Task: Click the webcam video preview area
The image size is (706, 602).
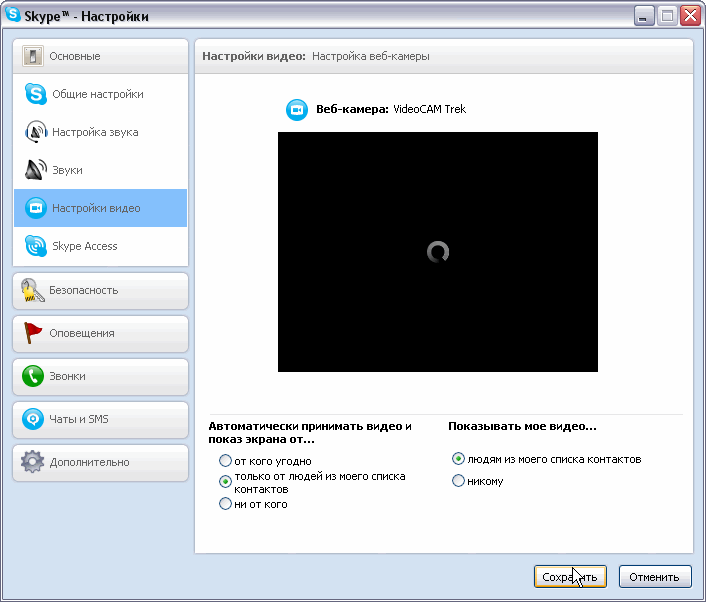Action: pyautogui.click(x=438, y=252)
